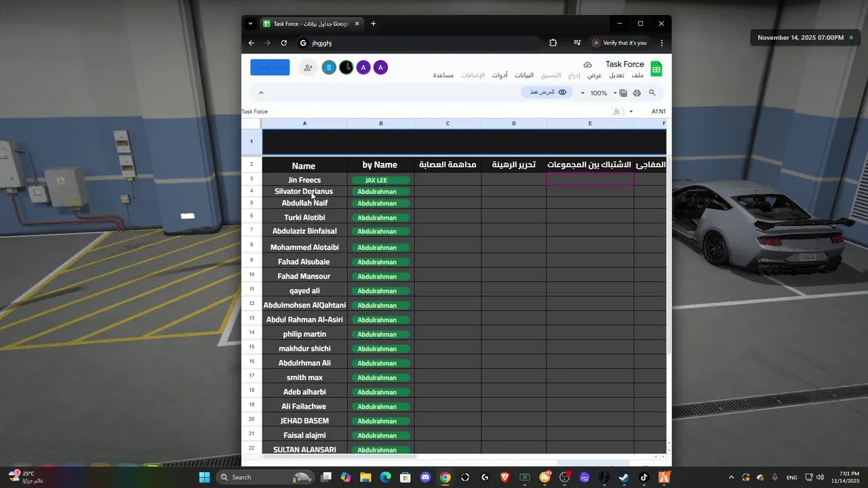Open the عرض (View) menu

(595, 75)
